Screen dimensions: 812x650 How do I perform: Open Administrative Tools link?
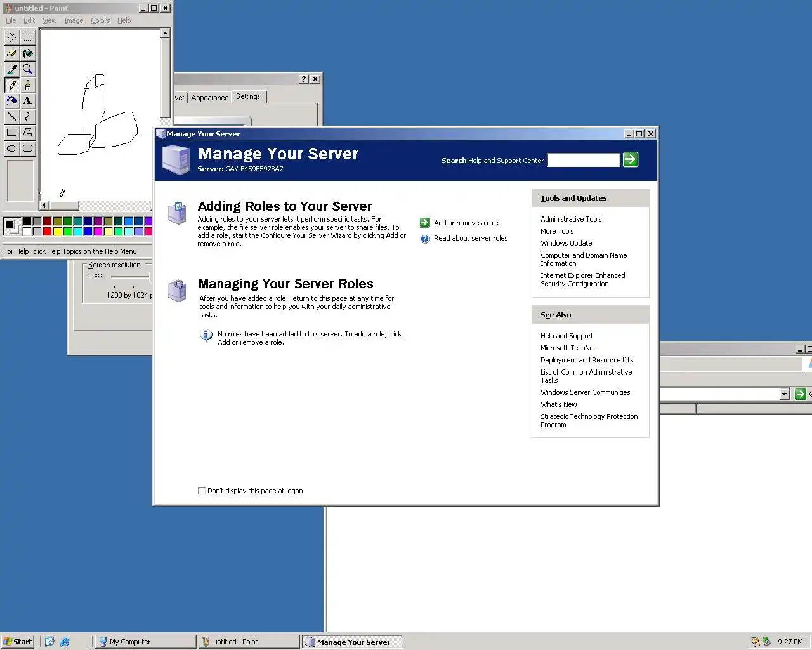click(x=571, y=219)
